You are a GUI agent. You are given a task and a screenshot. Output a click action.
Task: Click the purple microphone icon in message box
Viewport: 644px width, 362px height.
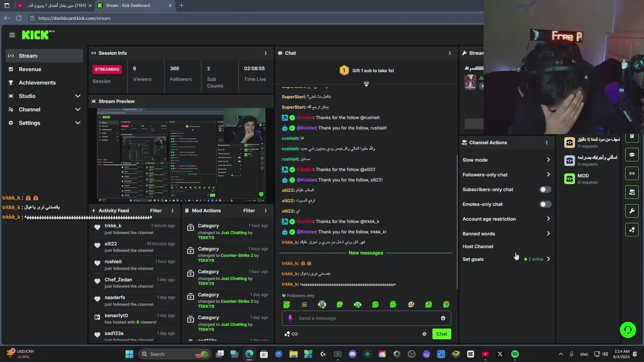[x=290, y=318]
